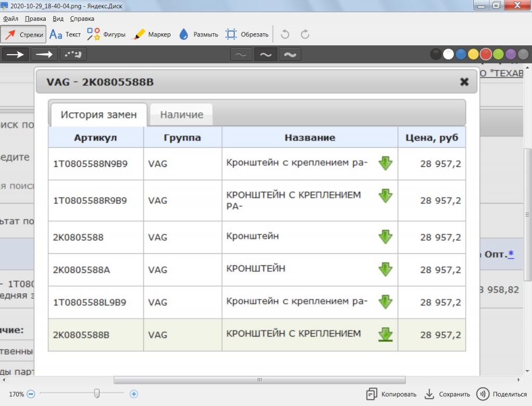Pick the red color swatch
Screen dimensions: 532x406
[486, 54]
